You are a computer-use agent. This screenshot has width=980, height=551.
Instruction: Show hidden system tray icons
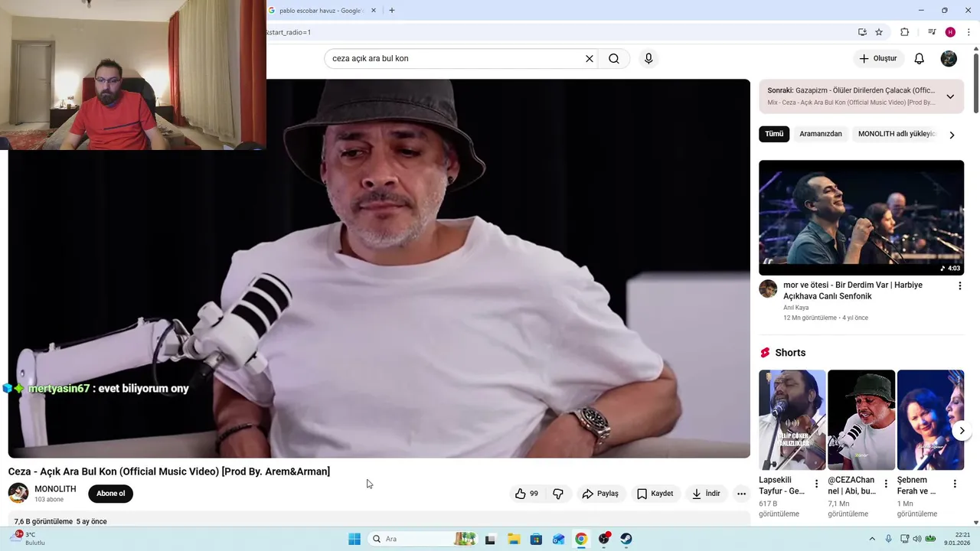(x=871, y=539)
